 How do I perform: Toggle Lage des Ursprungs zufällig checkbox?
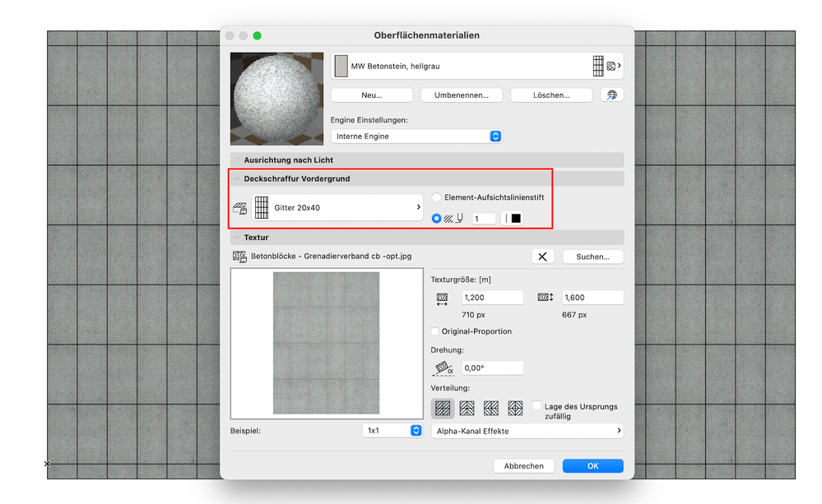click(x=536, y=405)
